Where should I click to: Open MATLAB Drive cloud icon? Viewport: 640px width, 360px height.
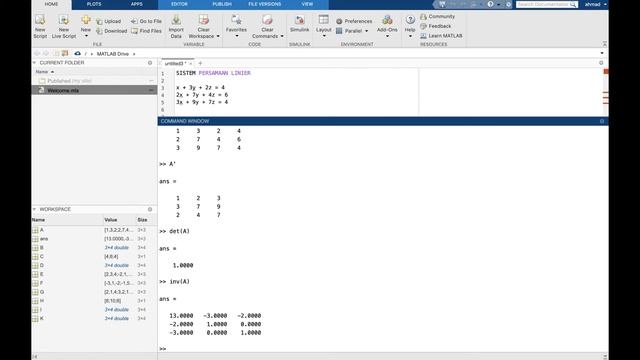(x=78, y=53)
